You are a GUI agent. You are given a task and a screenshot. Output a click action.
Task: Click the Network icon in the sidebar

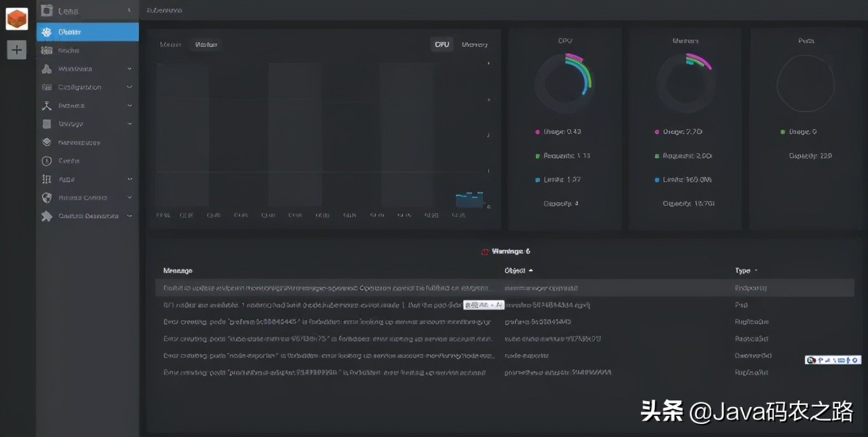click(47, 106)
